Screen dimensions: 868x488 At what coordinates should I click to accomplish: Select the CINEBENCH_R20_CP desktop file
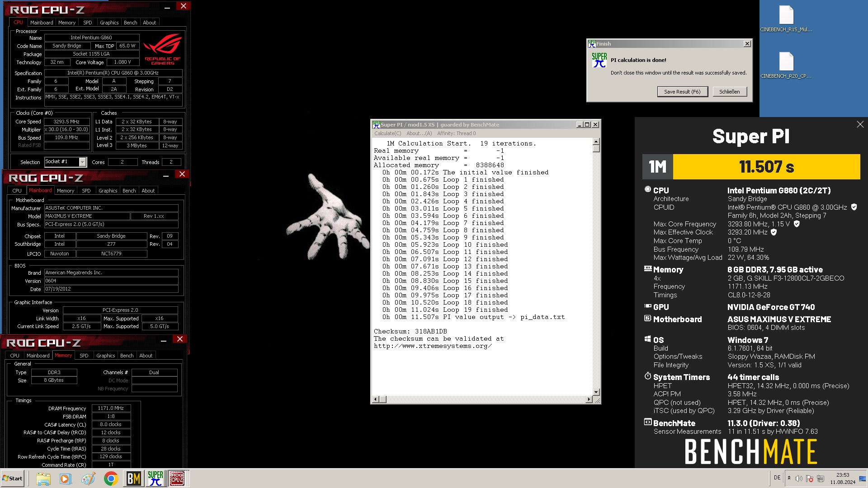(x=786, y=65)
